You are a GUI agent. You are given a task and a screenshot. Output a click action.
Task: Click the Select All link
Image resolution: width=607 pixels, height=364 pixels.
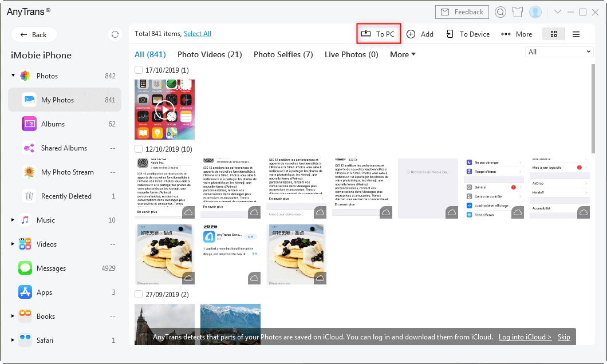click(198, 34)
